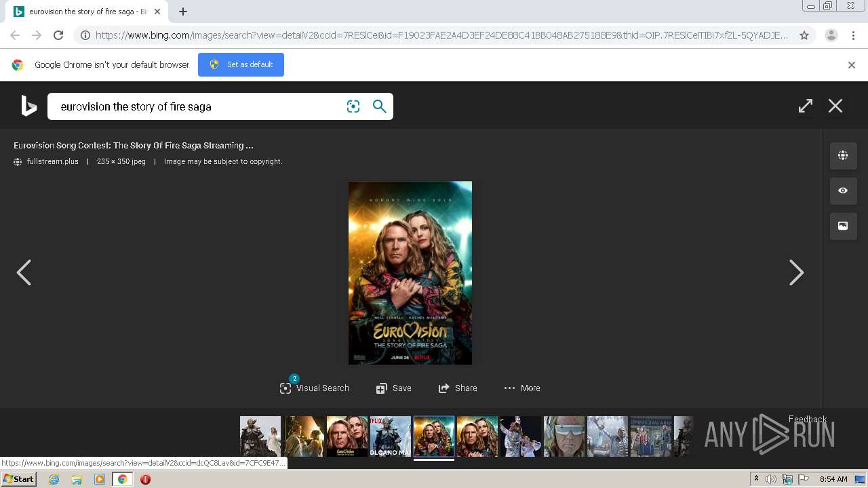
Task: View site information icon in address bar
Action: pyautogui.click(x=85, y=35)
